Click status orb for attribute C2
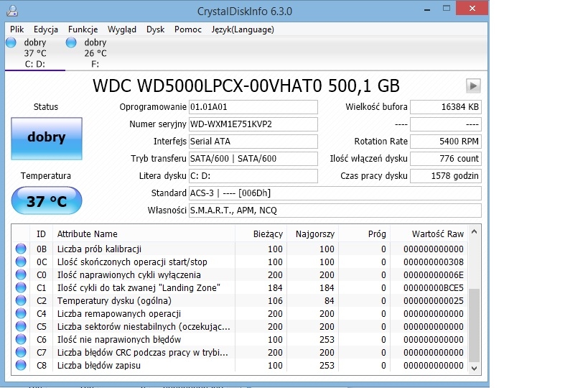 click(x=21, y=300)
